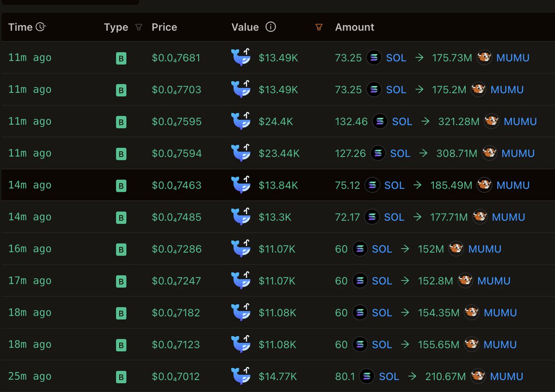This screenshot has width=555, height=392.
Task: Select the price $0.0₄7286
Action: click(x=177, y=249)
